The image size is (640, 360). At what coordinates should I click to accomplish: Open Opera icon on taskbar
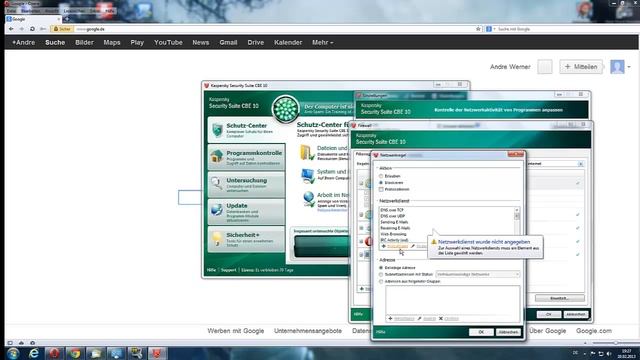(x=54, y=353)
